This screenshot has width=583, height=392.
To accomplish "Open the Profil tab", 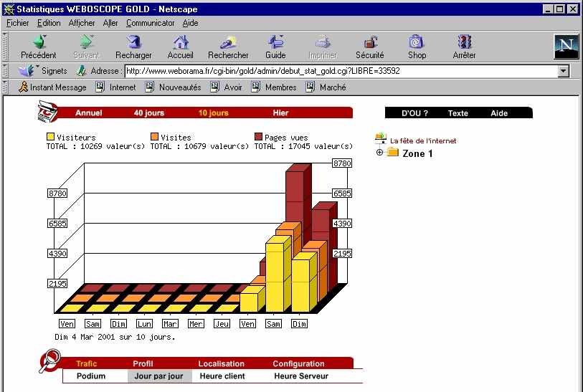I will pos(143,364).
